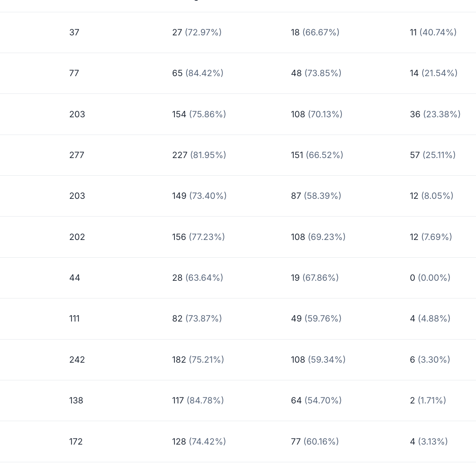The height and width of the screenshot is (472, 476).
Task: Select the 117 (84.78%) cell
Action: [198, 401]
